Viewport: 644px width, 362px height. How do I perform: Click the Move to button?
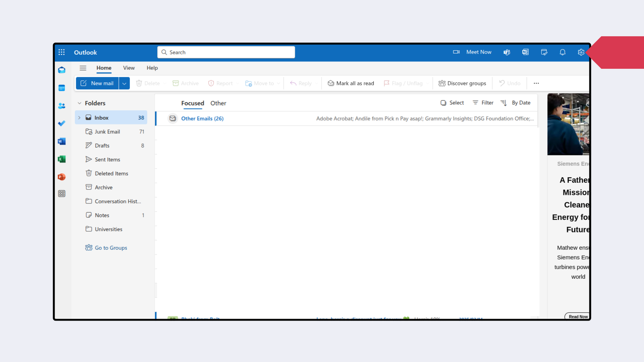pyautogui.click(x=259, y=83)
